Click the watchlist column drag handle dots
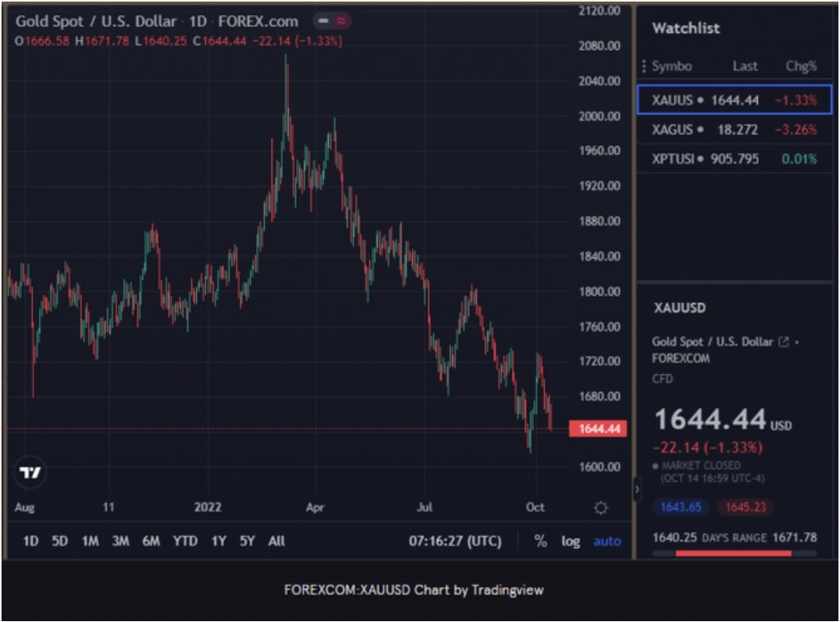The image size is (840, 622). click(x=644, y=66)
